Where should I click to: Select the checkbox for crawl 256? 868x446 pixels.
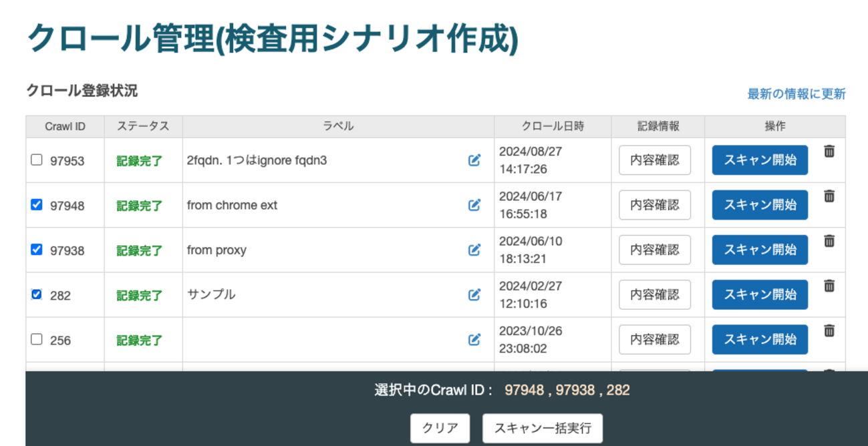click(37, 339)
